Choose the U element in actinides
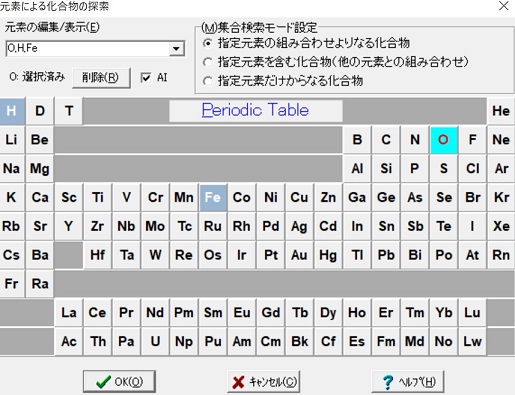Screen dimensions: 515x395 point(155,341)
